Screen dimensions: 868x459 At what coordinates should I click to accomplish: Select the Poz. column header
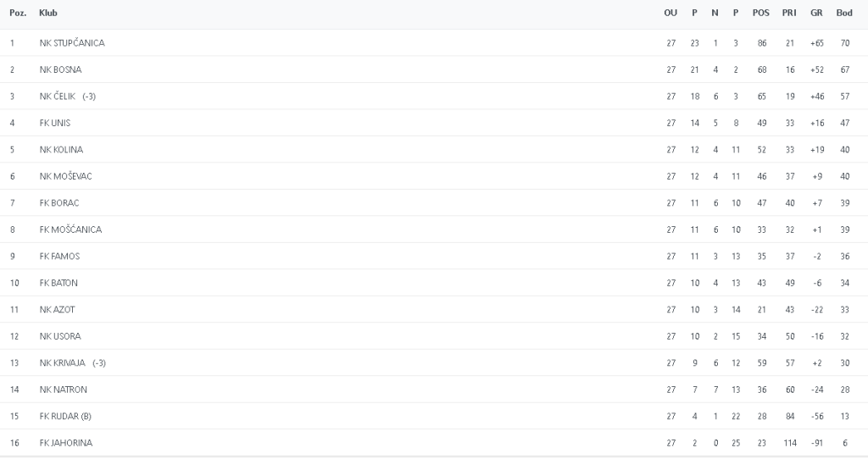(18, 14)
